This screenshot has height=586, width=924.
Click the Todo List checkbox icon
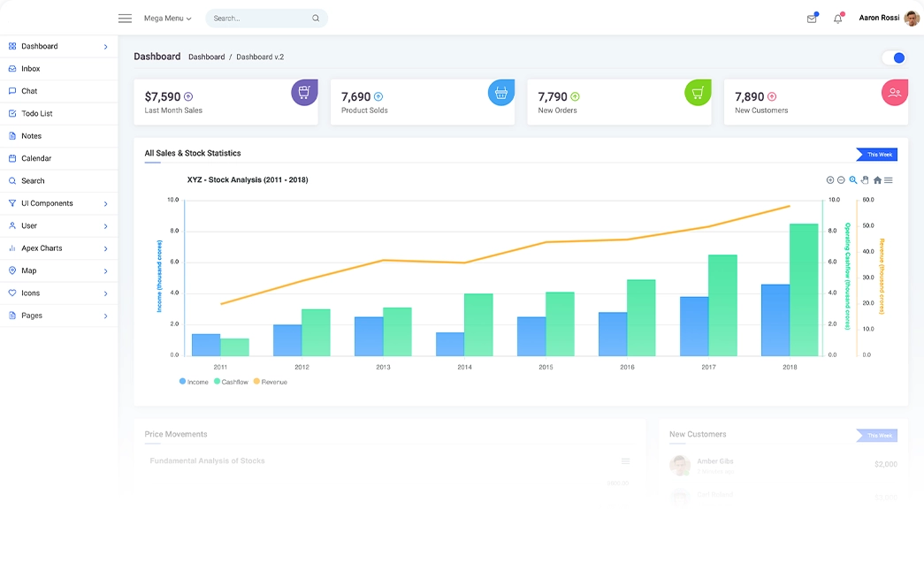tap(12, 113)
